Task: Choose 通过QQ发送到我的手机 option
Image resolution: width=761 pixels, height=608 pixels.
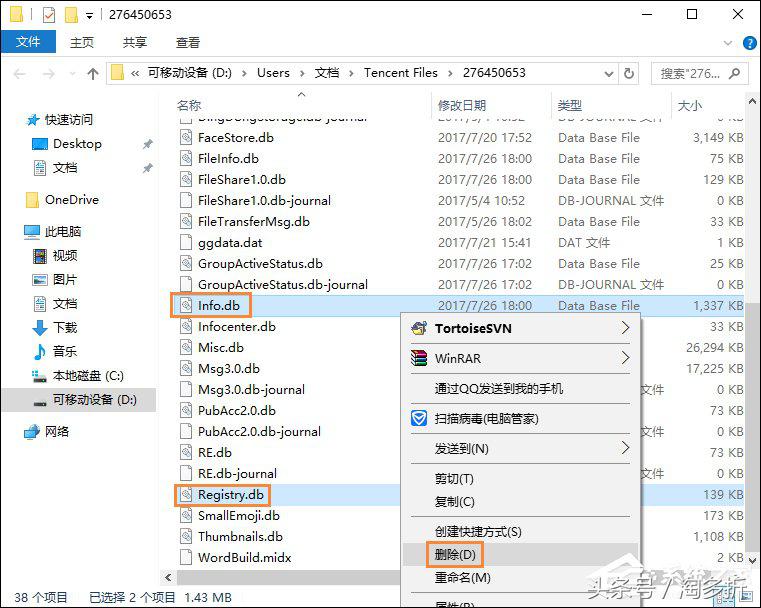Action: 520,389
